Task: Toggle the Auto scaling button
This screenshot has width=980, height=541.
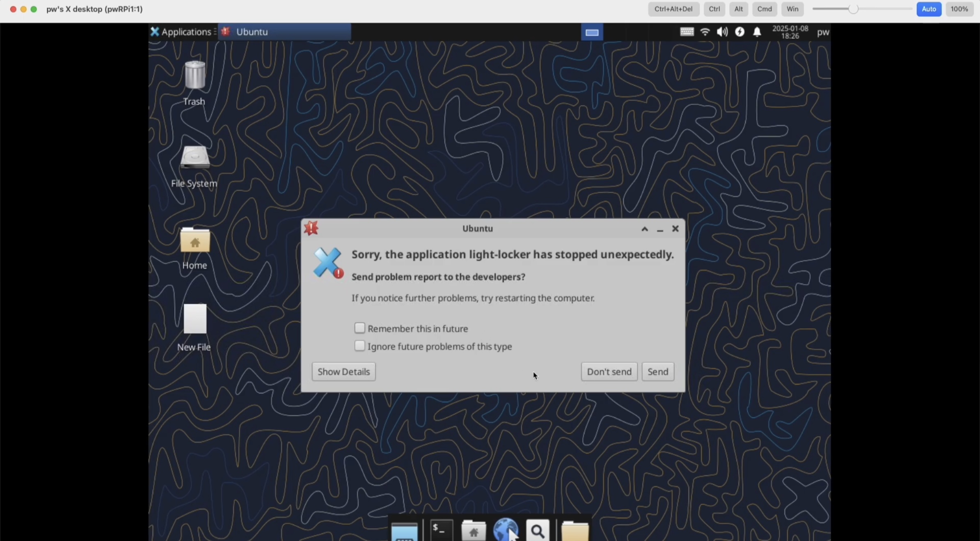Action: coord(928,9)
